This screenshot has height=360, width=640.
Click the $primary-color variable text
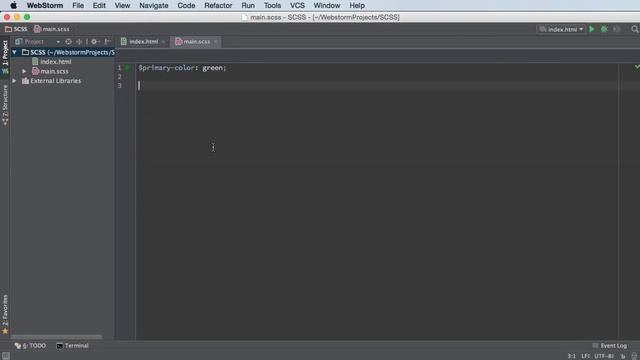166,68
